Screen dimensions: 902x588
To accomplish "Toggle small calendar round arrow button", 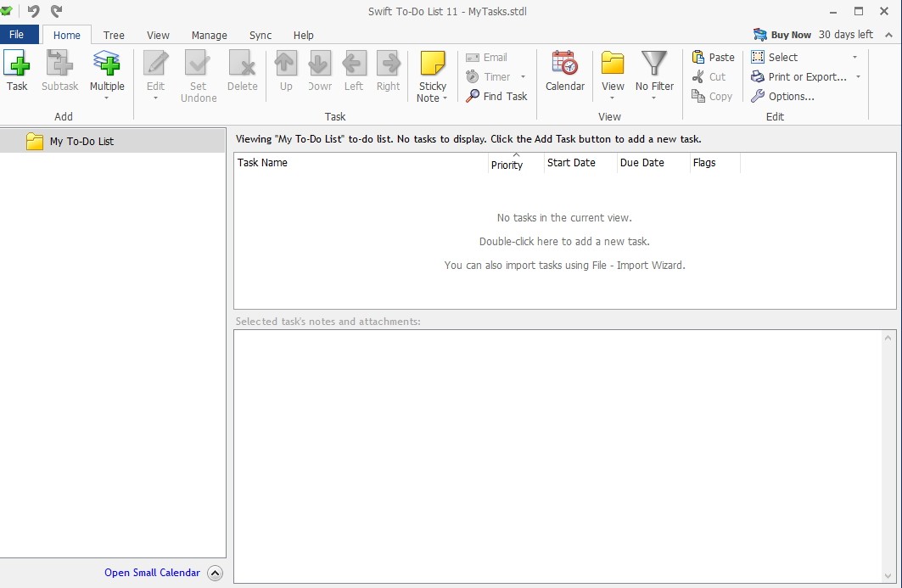I will coord(215,573).
